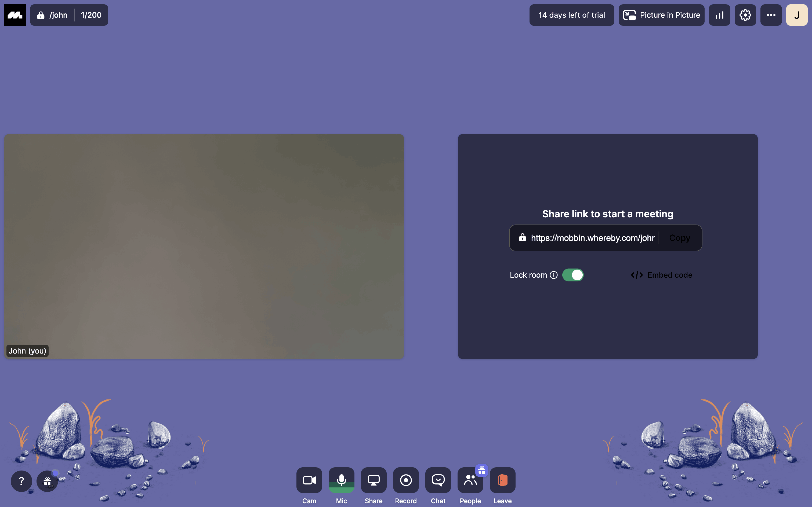
Task: Enable Picture in Picture mode
Action: pyautogui.click(x=661, y=15)
